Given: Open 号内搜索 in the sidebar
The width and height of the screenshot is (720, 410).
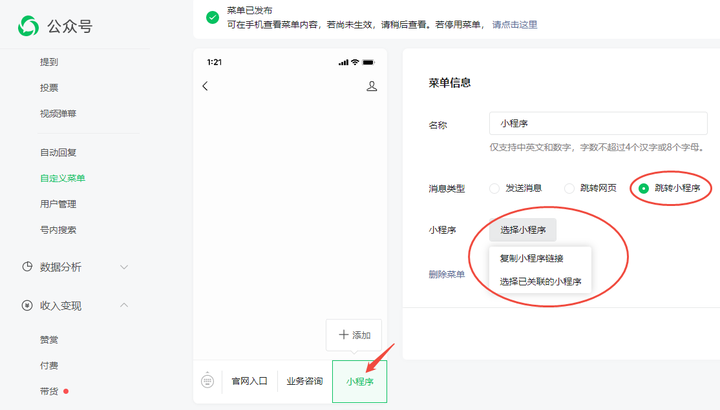Looking at the screenshot, I should pyautogui.click(x=58, y=230).
